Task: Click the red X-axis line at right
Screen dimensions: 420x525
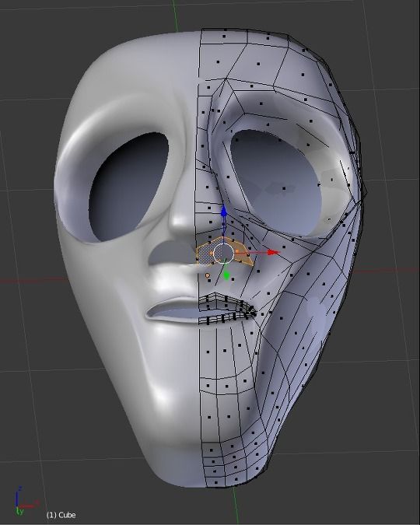Action: pos(385,270)
